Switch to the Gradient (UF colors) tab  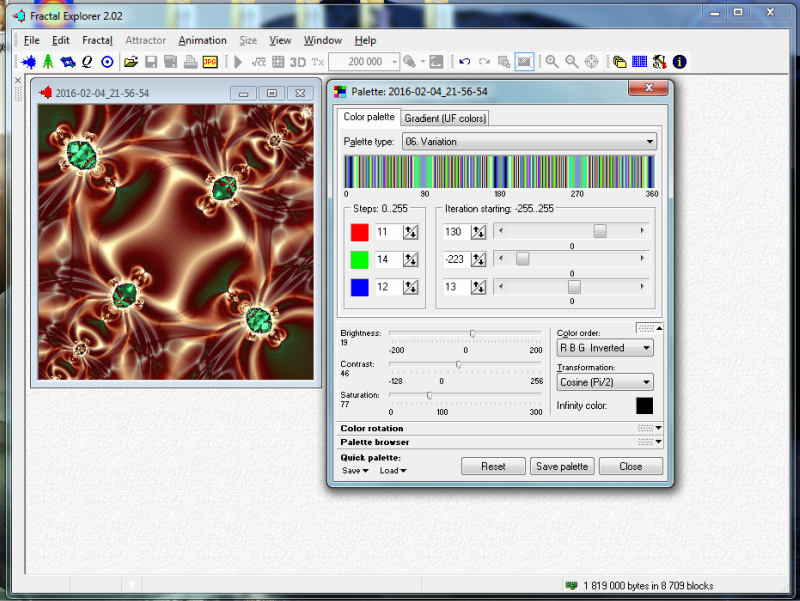(x=445, y=119)
